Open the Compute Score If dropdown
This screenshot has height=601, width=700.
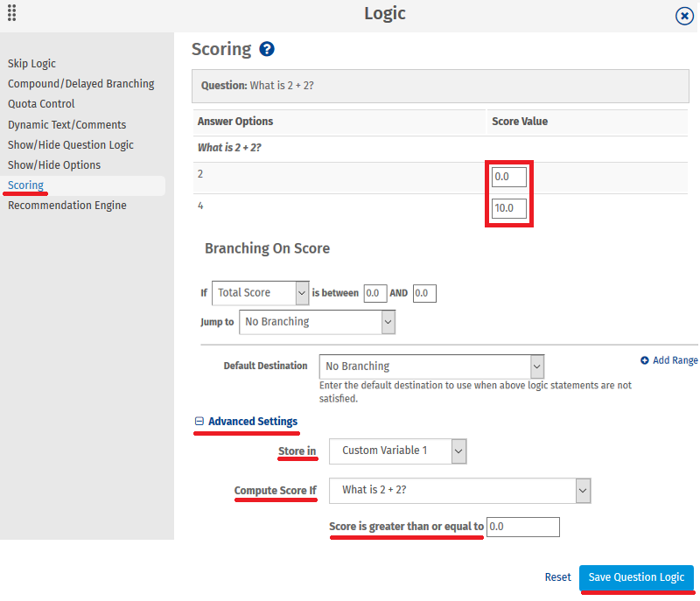coord(460,490)
